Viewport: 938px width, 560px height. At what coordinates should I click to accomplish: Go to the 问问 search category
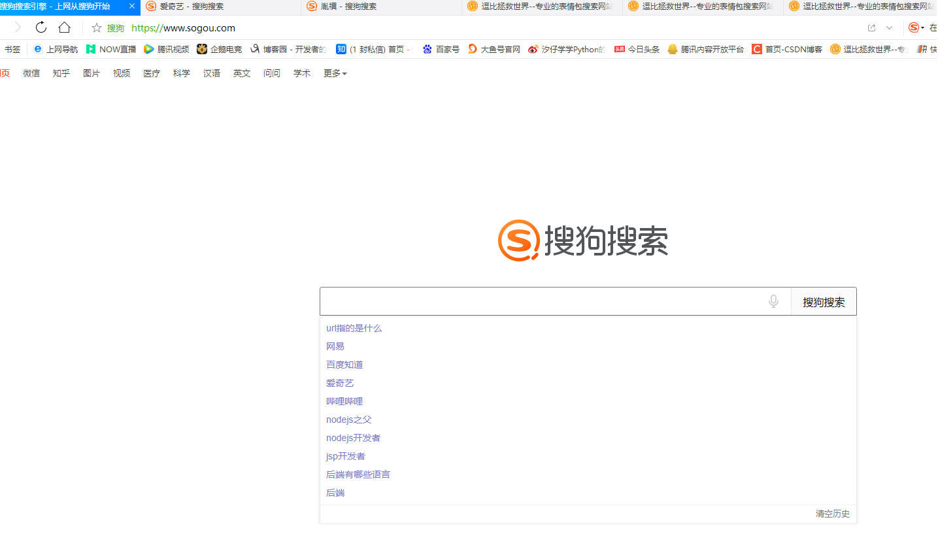click(x=272, y=73)
